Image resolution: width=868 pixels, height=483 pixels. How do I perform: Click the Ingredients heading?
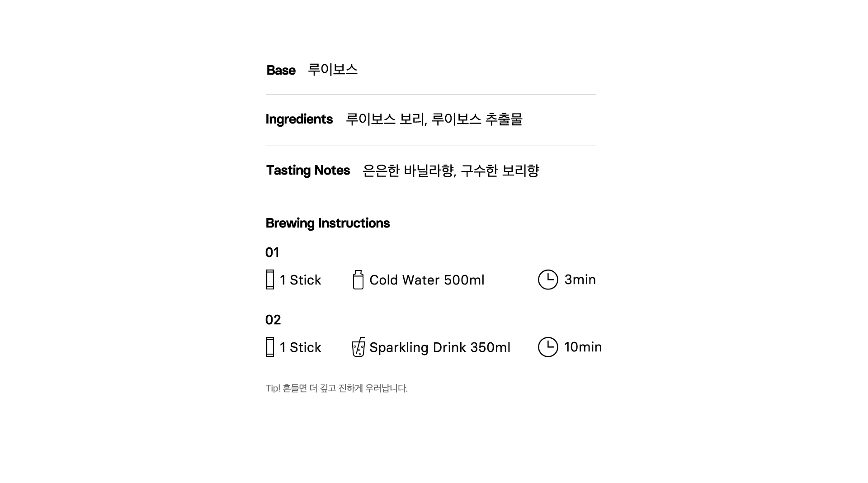tap(299, 119)
